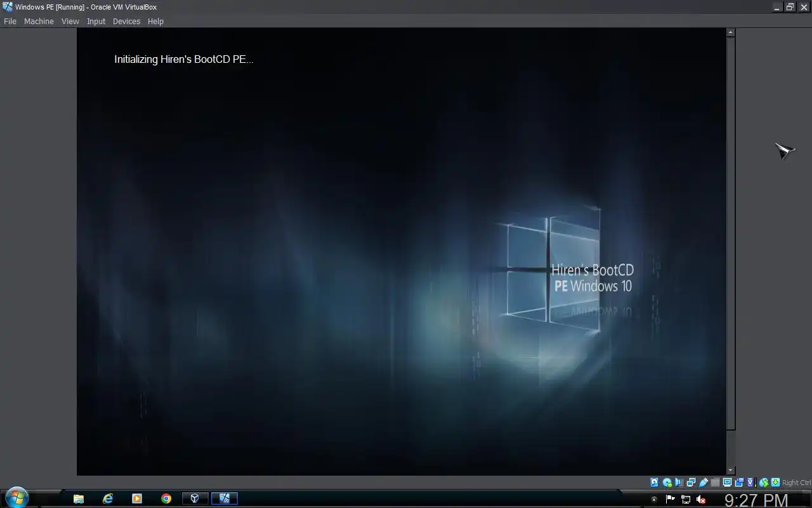Click the mouse integration status icon
The width and height of the screenshot is (812, 508).
tap(764, 483)
